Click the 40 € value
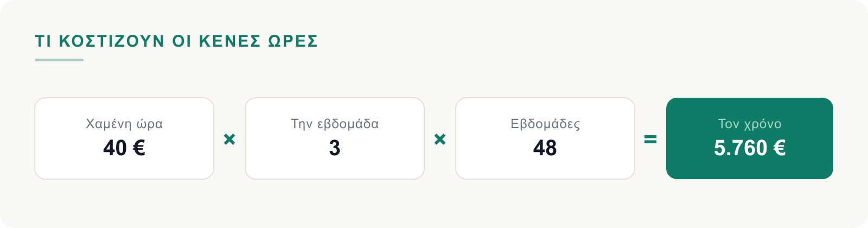 click(124, 148)
